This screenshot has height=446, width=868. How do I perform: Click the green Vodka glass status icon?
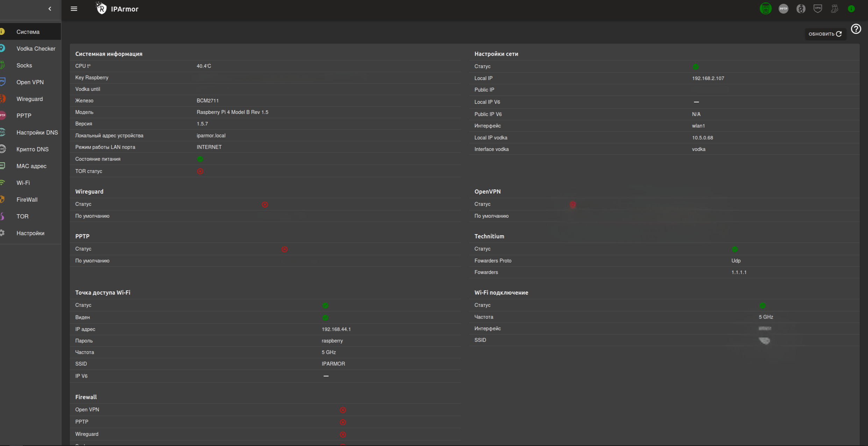(x=766, y=9)
